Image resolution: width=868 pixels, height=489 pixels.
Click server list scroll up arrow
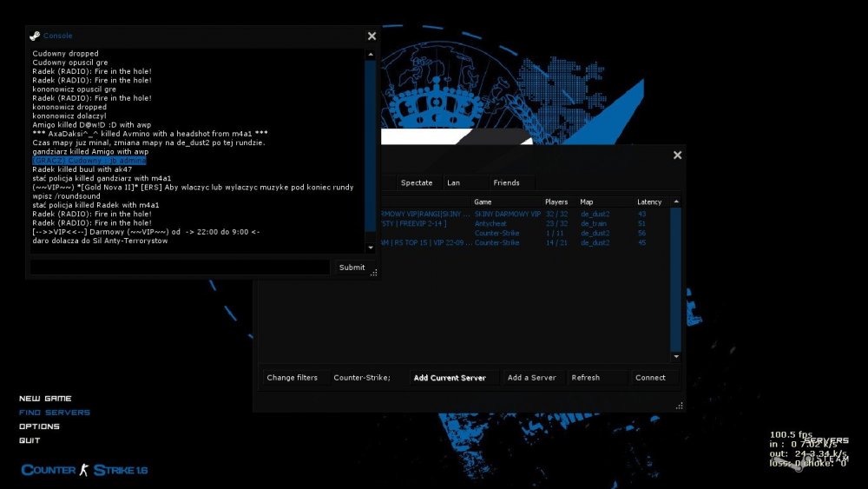click(x=676, y=202)
